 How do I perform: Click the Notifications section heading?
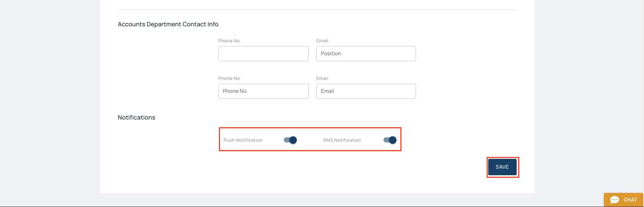(136, 118)
